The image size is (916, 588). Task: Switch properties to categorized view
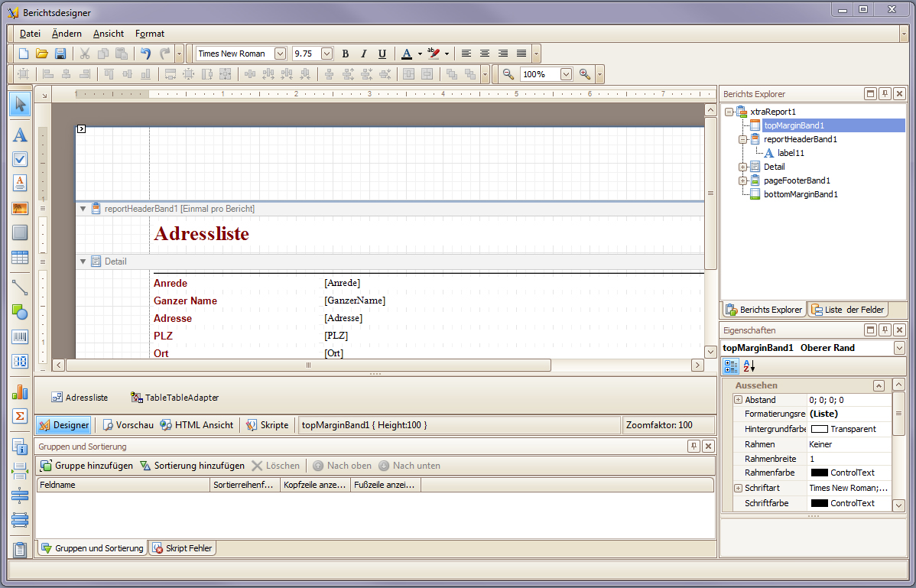(x=731, y=366)
